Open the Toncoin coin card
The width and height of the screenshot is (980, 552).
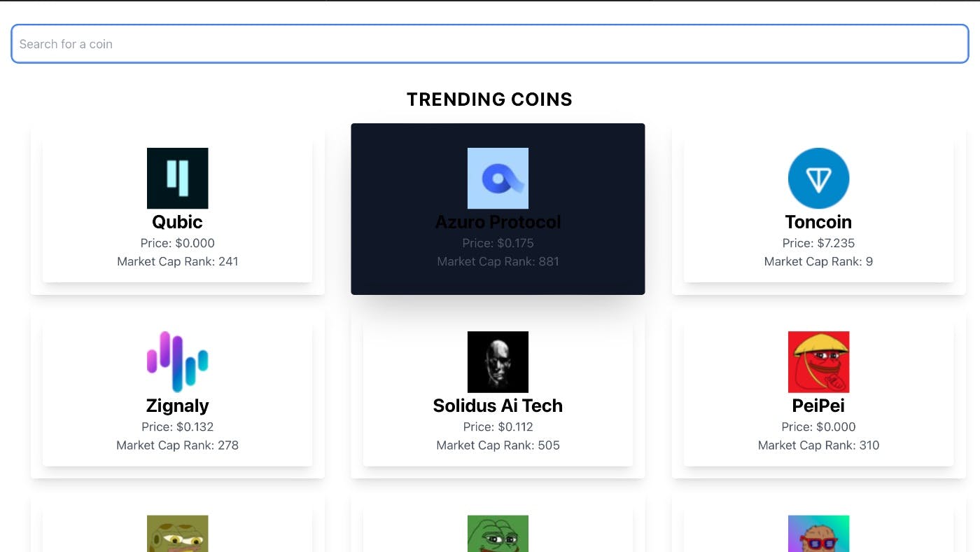click(818, 208)
